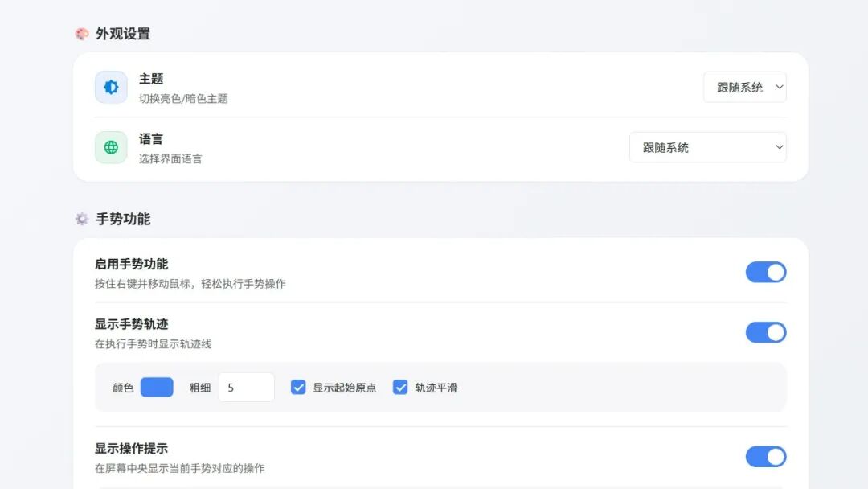Screen dimensions: 868x489
Task: Click the gear icon beside 手势功能 header
Action: tap(81, 219)
